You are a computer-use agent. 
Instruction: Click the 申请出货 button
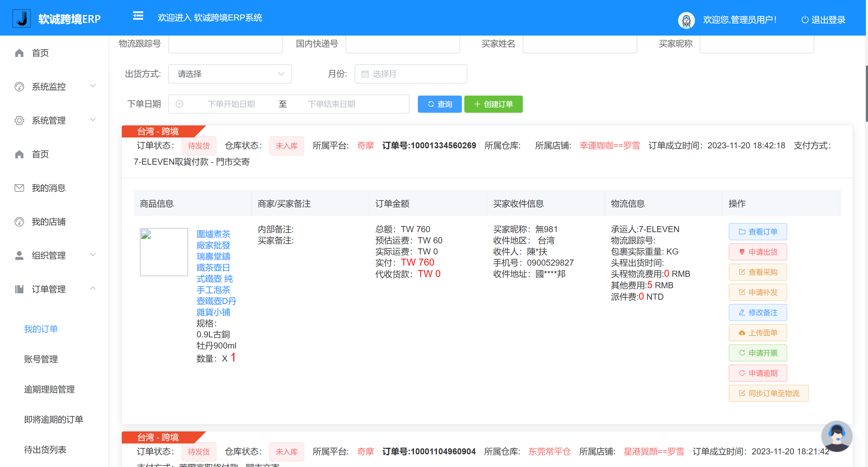[758, 252]
